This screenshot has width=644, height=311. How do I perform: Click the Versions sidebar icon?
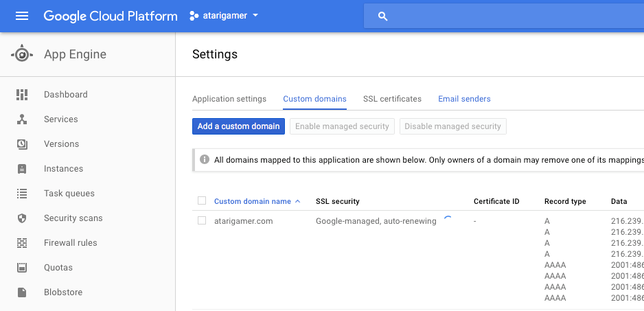tap(22, 143)
